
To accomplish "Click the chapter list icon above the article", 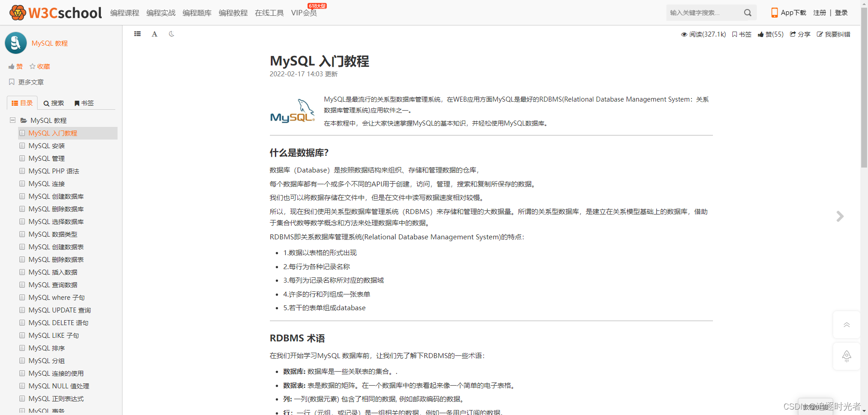I will 137,34.
